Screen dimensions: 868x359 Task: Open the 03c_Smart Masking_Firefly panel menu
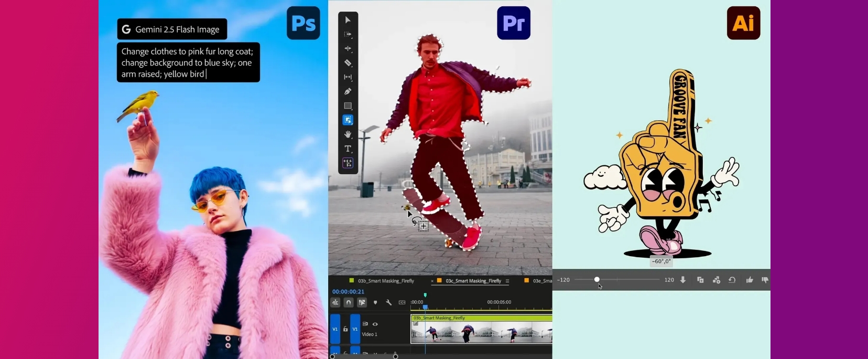pos(507,281)
